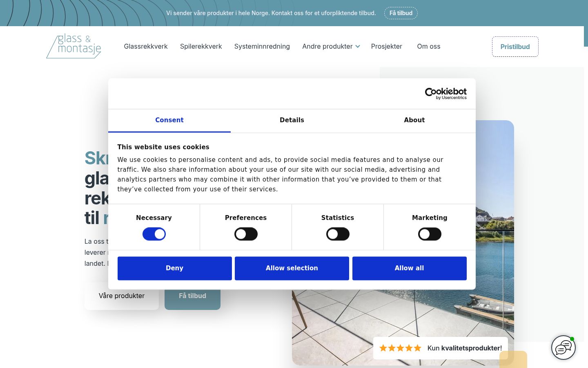Click the Marketing category label
The height and width of the screenshot is (368, 588).
tap(430, 218)
